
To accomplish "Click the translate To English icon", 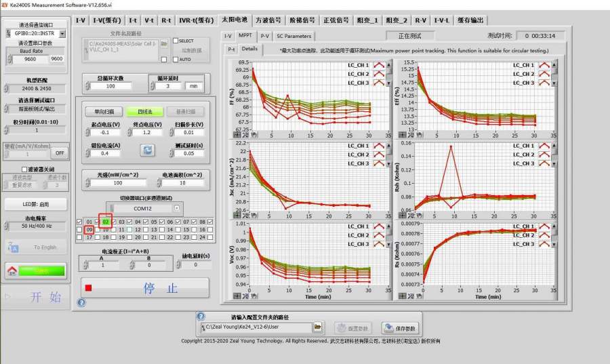I will [x=14, y=247].
